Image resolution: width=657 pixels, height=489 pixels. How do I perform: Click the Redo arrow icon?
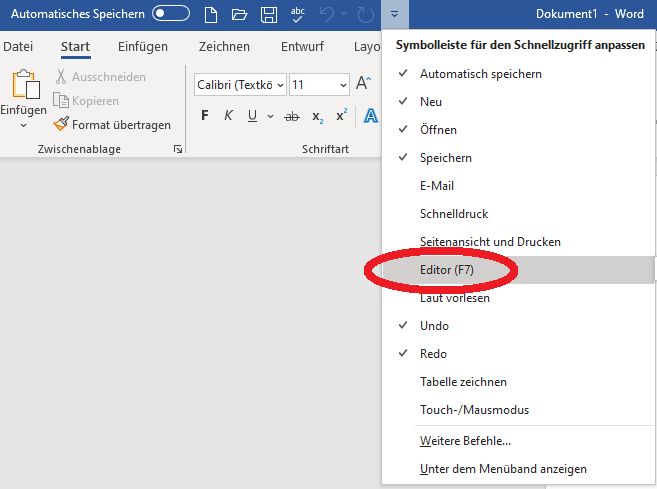[x=365, y=15]
